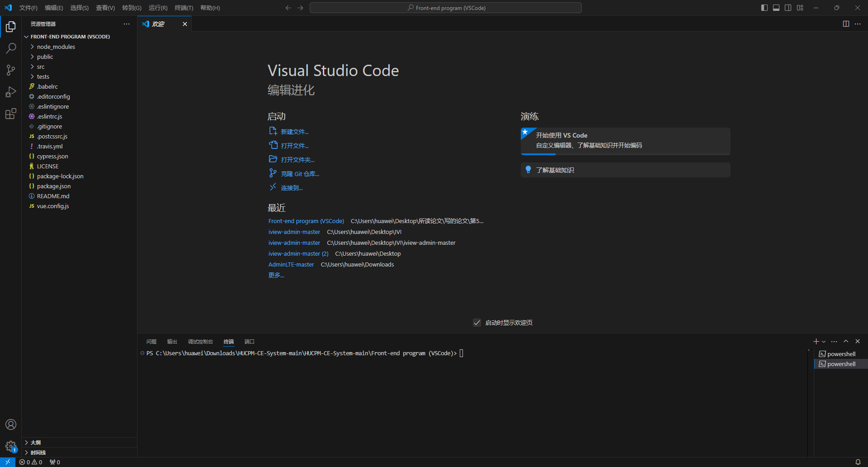
Task: Open recent AdminLTE-master project
Action: tap(291, 265)
